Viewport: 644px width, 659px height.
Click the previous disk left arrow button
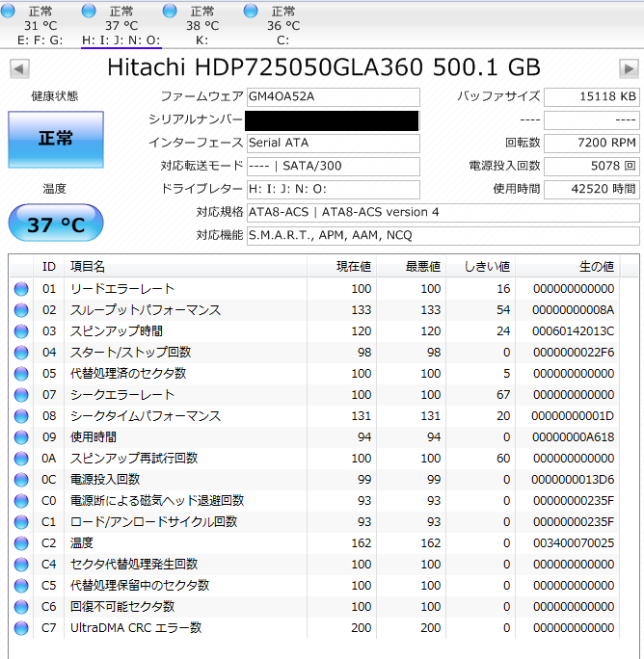(19, 69)
